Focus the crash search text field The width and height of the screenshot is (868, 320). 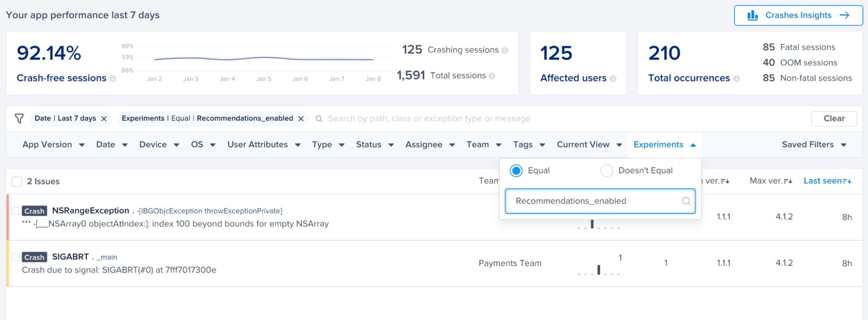click(434, 119)
